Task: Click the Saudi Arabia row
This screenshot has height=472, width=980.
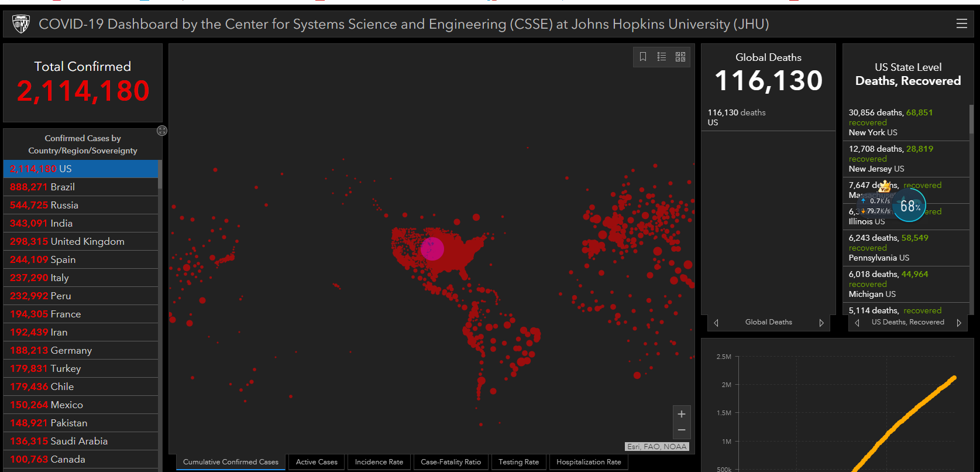Action: [81, 441]
